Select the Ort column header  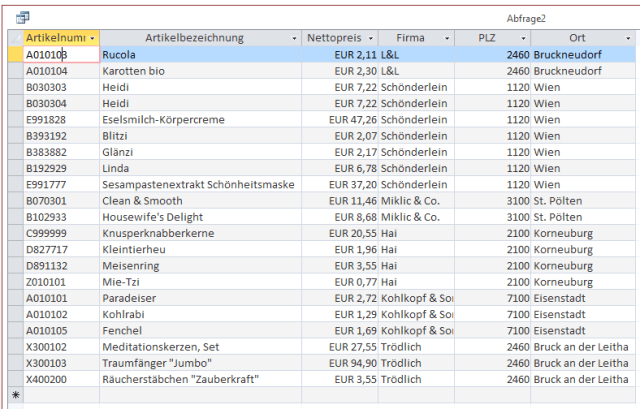point(577,38)
